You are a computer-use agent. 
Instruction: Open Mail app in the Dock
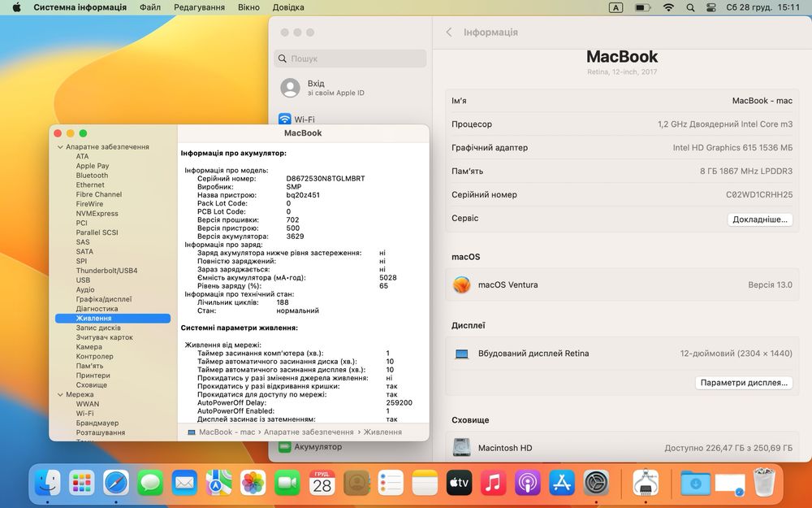tap(184, 483)
